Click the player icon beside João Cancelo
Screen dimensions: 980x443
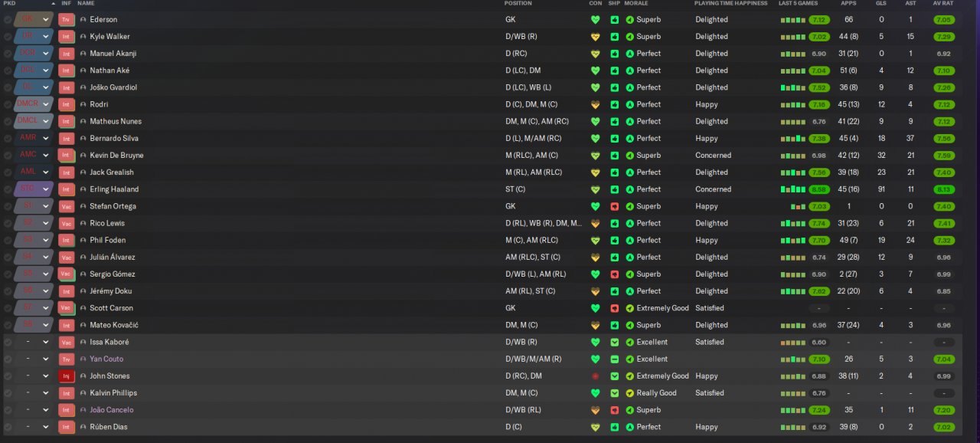[x=83, y=410]
